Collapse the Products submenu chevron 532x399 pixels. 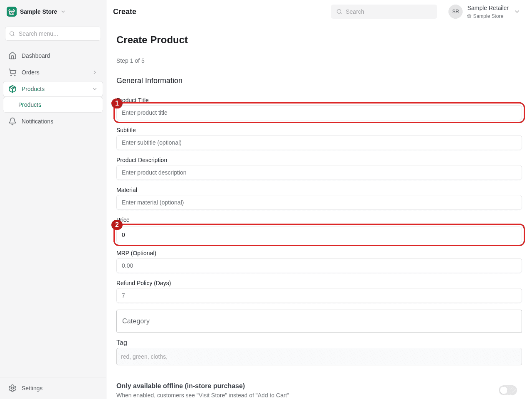tap(95, 89)
